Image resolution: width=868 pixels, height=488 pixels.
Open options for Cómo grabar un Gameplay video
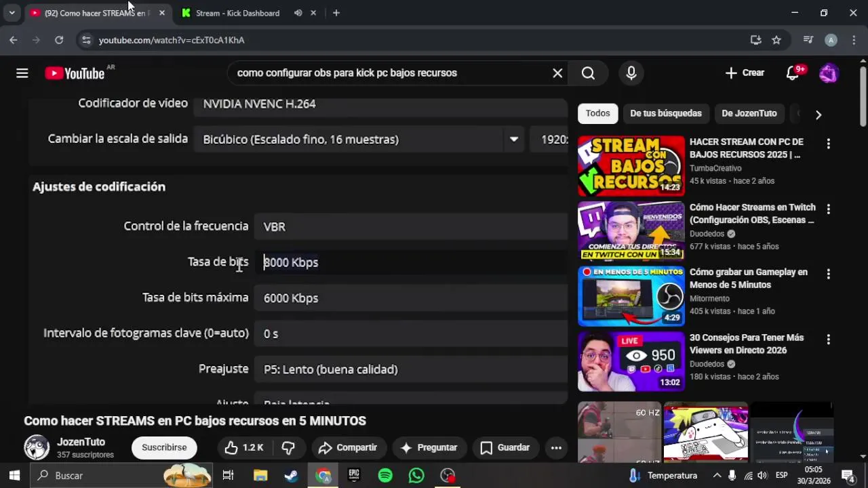coord(828,274)
